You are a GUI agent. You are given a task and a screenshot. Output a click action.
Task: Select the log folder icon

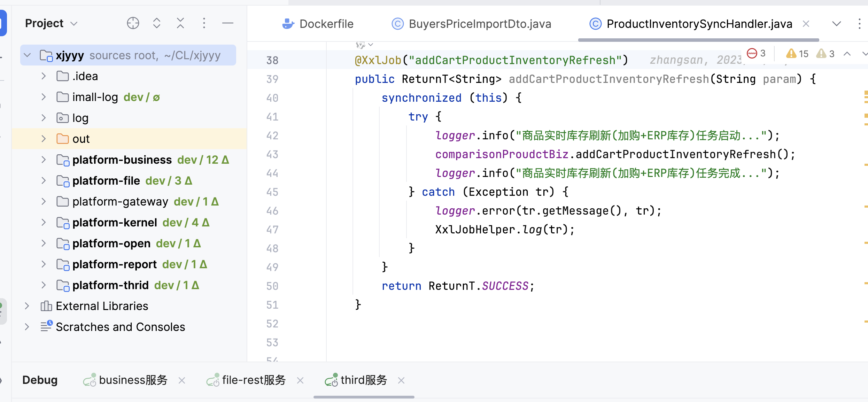click(x=63, y=118)
